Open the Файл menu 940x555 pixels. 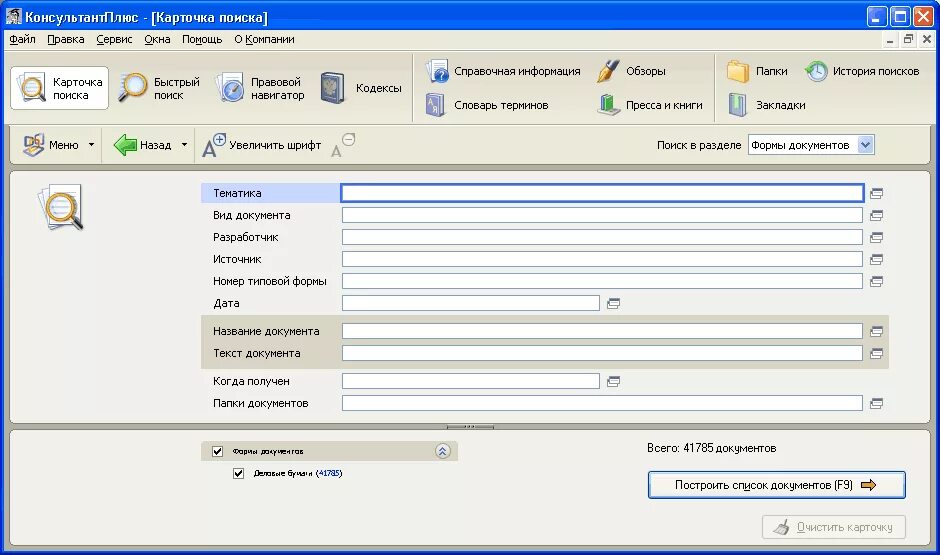(x=22, y=39)
